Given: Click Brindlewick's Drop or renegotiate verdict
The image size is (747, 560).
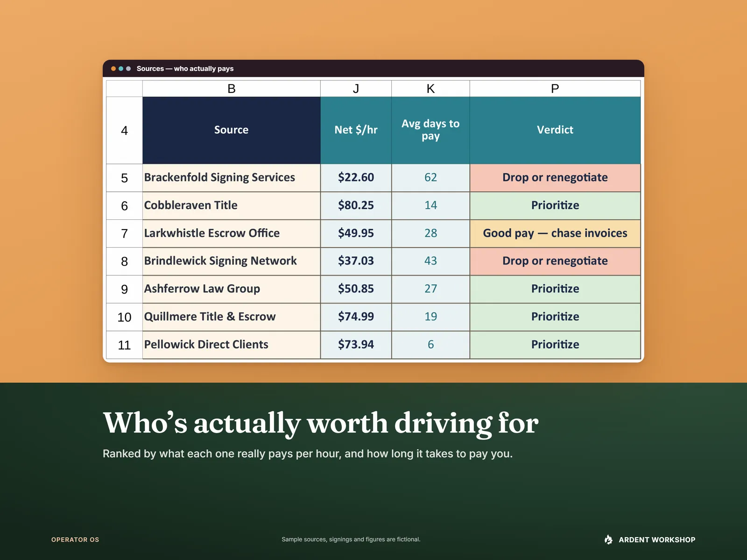Looking at the screenshot, I should 555,261.
